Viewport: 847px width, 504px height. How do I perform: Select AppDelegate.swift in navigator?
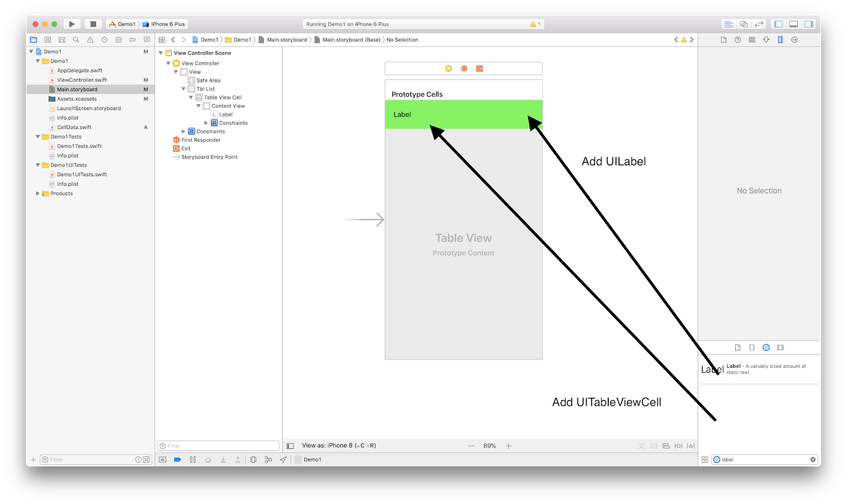click(x=79, y=70)
